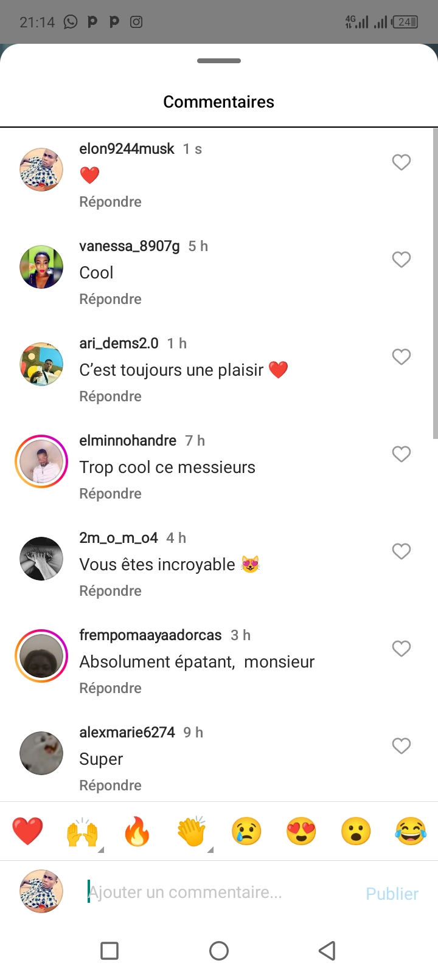This screenshot has height=980, width=438.
Task: Toggle like on ari_dems2.0's comment
Action: (401, 357)
